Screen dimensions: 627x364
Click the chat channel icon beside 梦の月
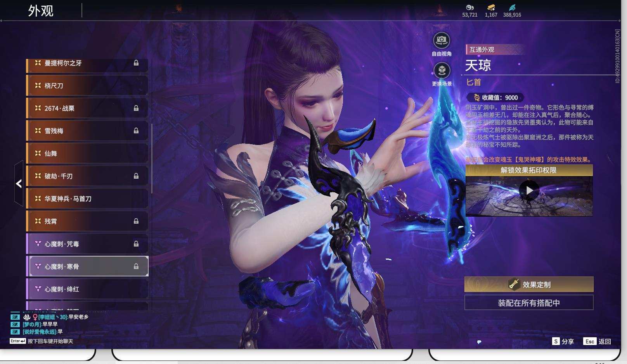click(15, 324)
